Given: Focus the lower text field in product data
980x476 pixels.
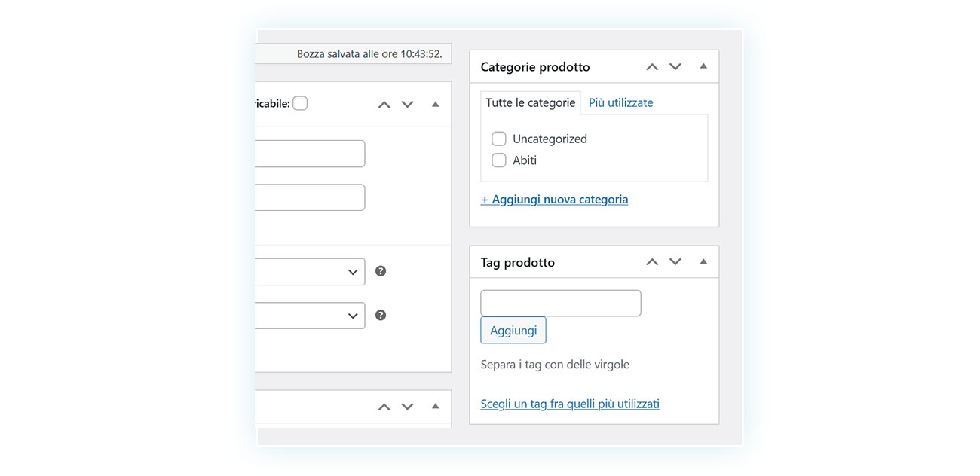Looking at the screenshot, I should [x=311, y=197].
